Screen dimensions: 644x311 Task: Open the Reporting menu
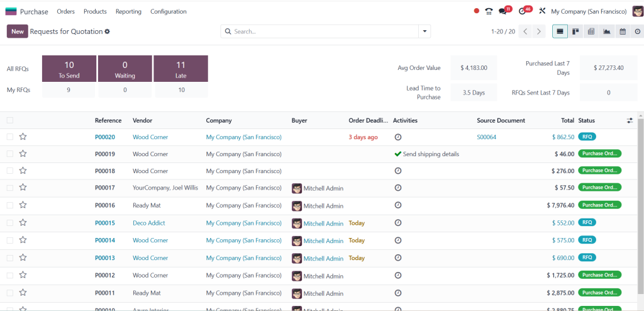pos(128,11)
